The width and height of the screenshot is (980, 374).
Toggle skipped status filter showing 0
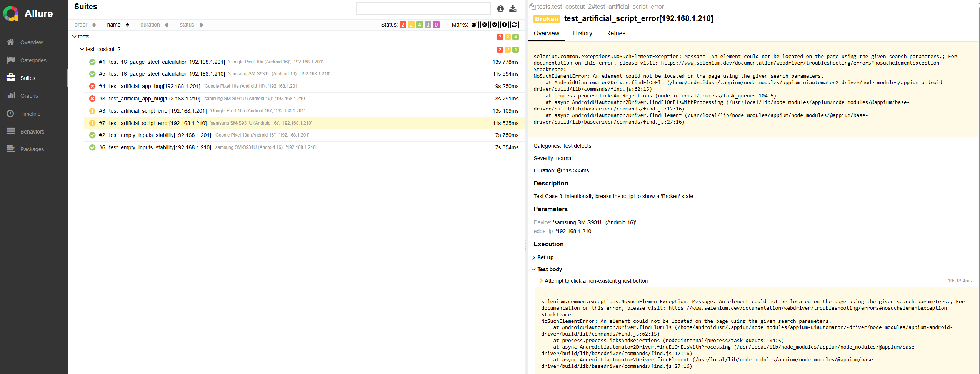click(428, 25)
